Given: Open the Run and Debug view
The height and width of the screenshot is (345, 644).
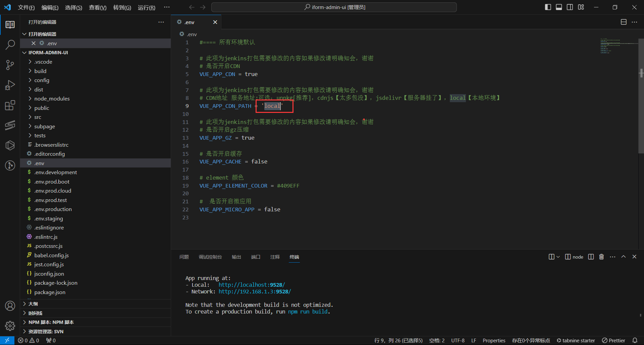Looking at the screenshot, I should 10,85.
